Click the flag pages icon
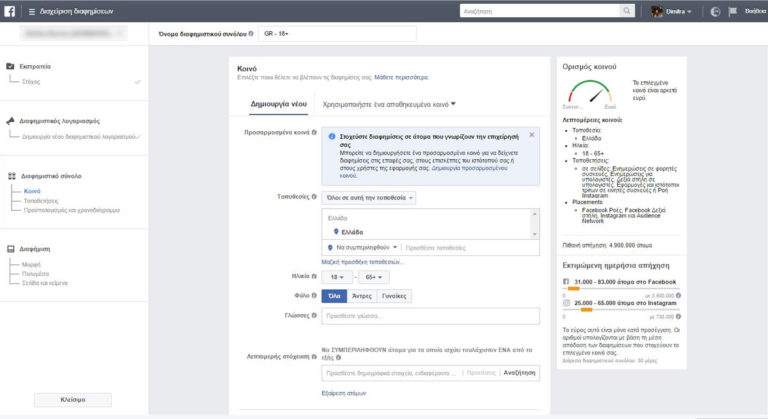768x419 pixels. (733, 11)
